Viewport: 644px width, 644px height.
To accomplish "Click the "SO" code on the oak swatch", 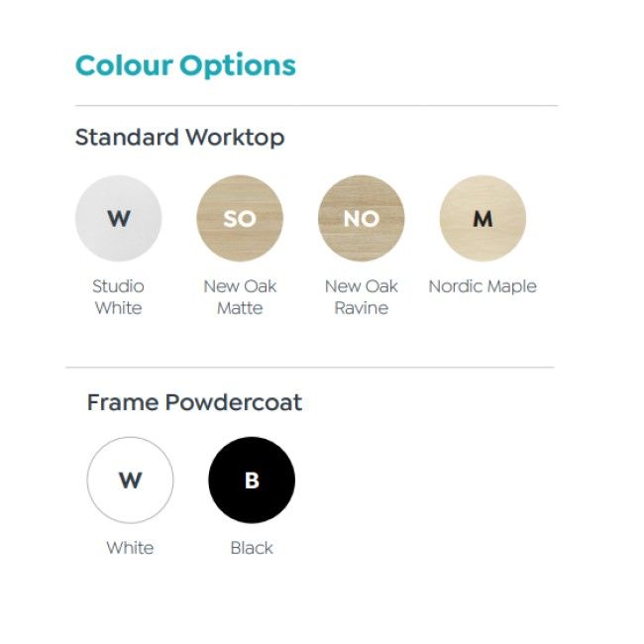I will (240, 219).
